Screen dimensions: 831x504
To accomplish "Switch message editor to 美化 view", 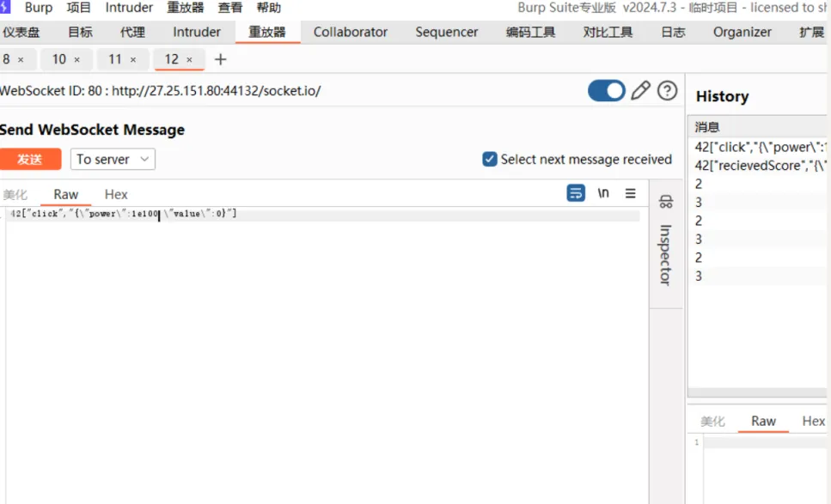I will pos(15,194).
